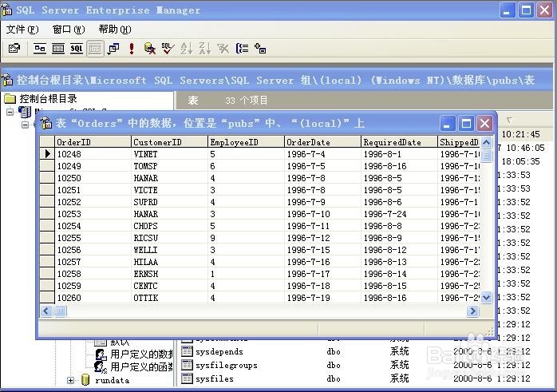
Task: Click the cancel execution and clear results icon
Action: pos(150,49)
